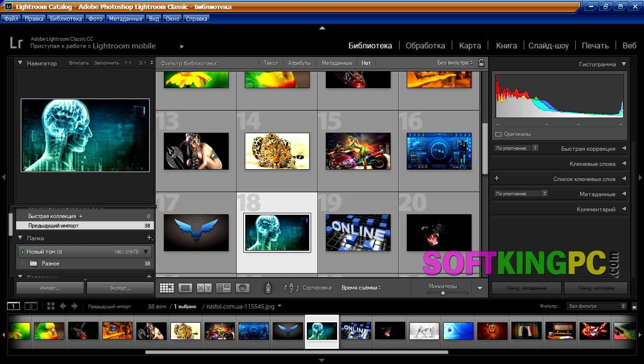Go back with filmstrip left arrow
The image size is (644, 364).
pyautogui.click(x=63, y=306)
